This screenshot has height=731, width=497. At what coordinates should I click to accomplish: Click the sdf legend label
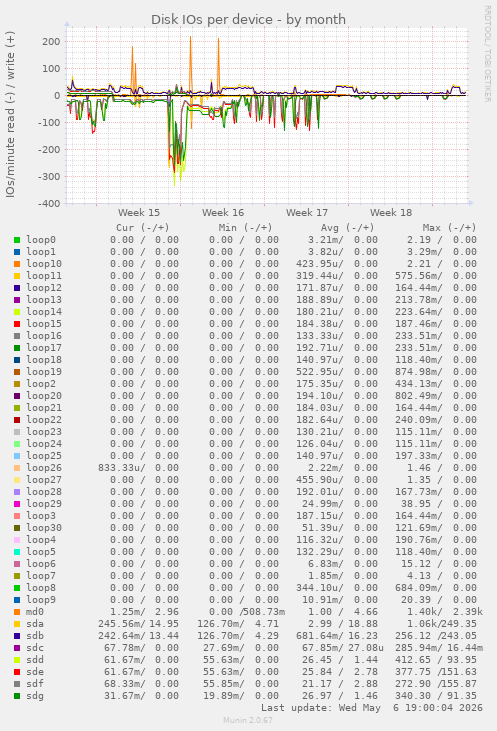(x=35, y=684)
